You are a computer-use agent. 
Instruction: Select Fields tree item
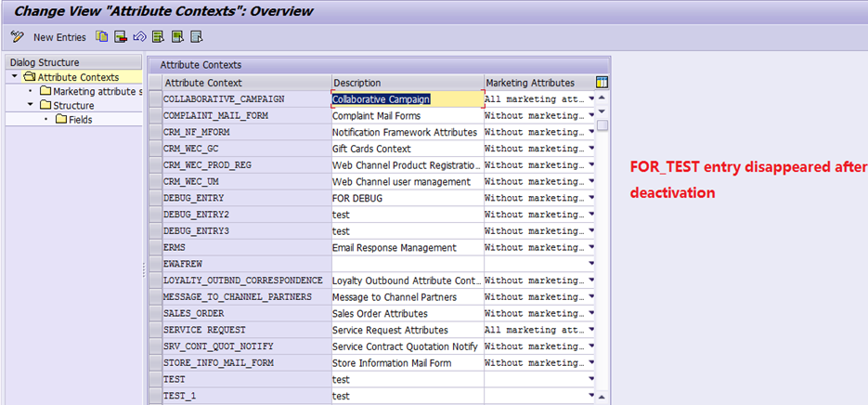point(80,120)
